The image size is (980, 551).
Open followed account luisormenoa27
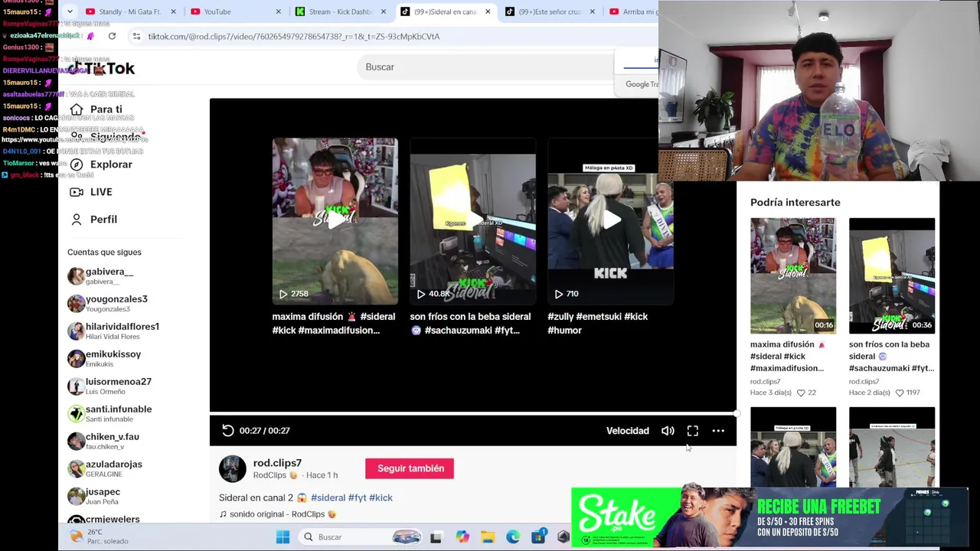pyautogui.click(x=109, y=386)
